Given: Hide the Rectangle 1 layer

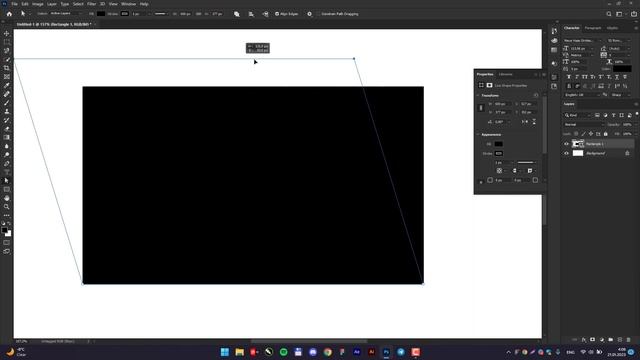Looking at the screenshot, I should coord(566,144).
